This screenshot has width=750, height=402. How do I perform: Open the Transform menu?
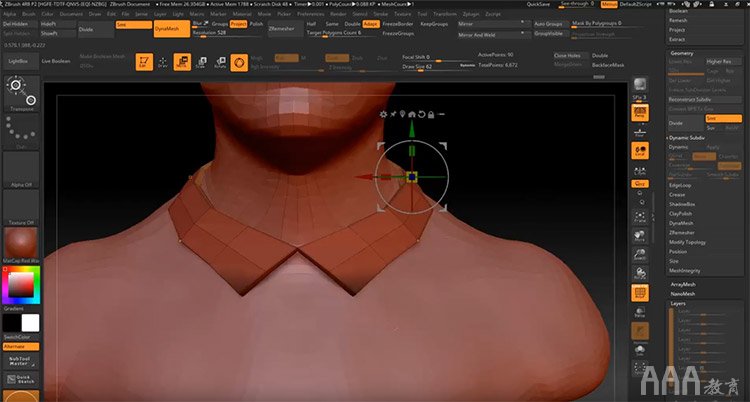pos(445,14)
